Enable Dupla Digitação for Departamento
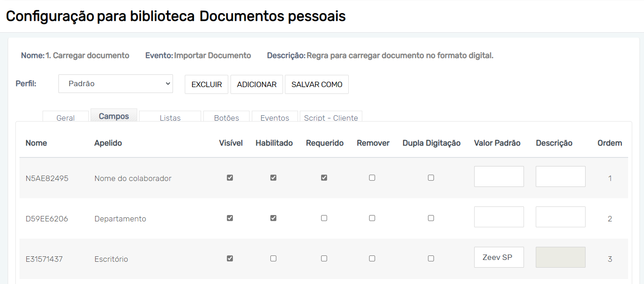Screen dimensions: 644x284 point(431,218)
